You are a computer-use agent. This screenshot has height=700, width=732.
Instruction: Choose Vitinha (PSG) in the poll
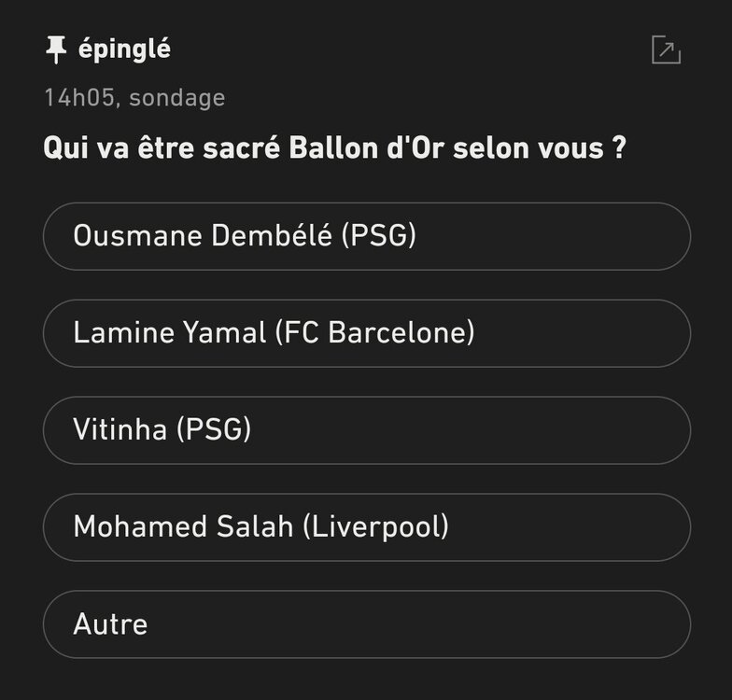click(366, 430)
